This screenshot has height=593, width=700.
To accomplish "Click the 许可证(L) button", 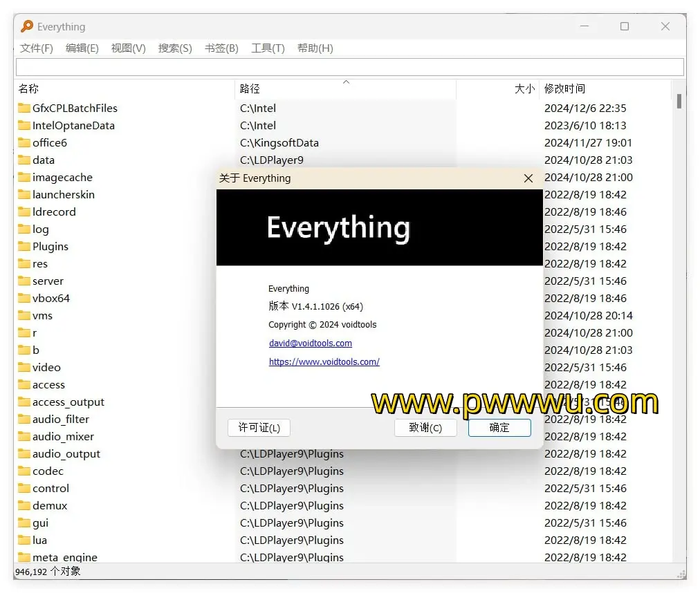I will [x=259, y=428].
